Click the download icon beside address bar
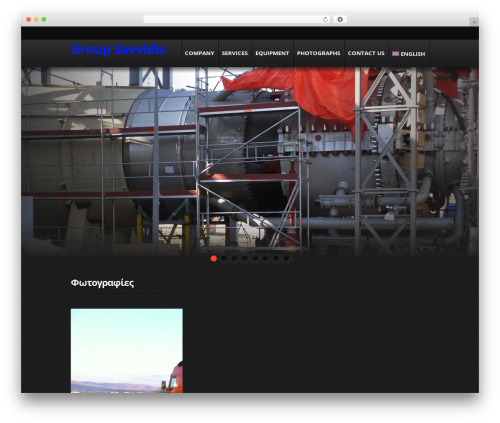 [x=340, y=20]
